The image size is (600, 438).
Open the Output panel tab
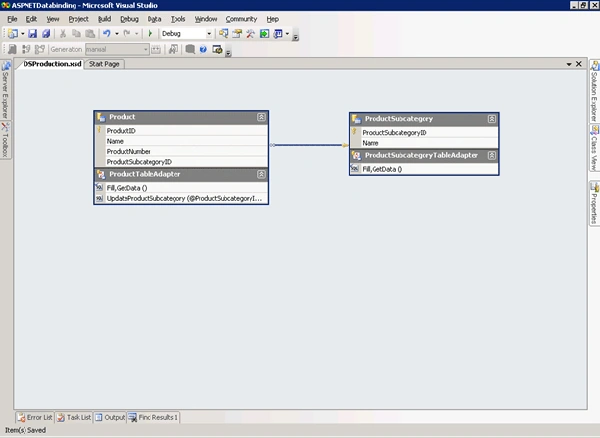110,417
